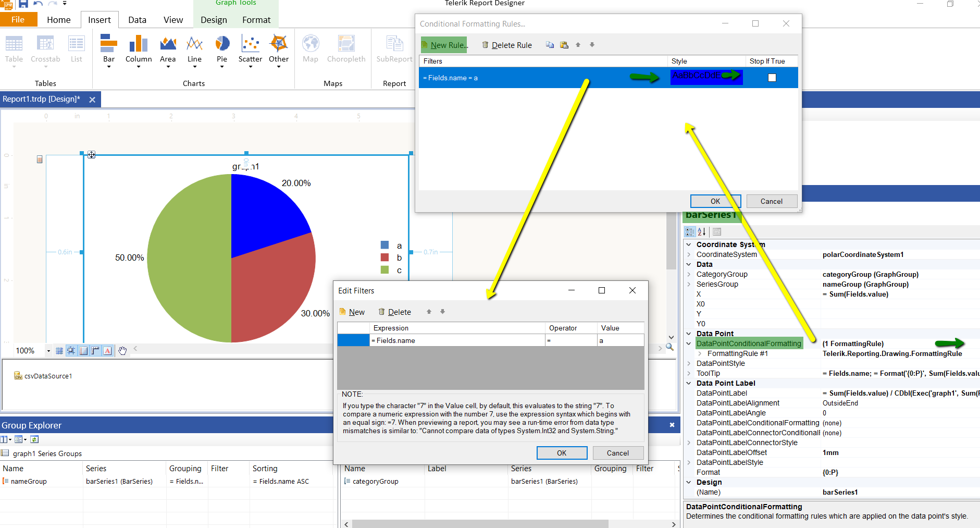Click the csvDataSource1 component
This screenshot has height=528, width=980.
tap(43, 376)
